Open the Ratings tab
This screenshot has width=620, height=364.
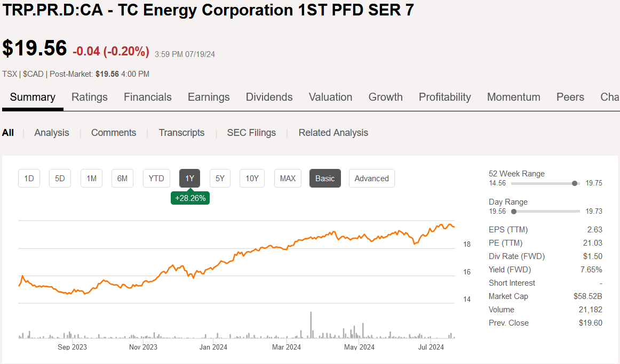pos(89,97)
